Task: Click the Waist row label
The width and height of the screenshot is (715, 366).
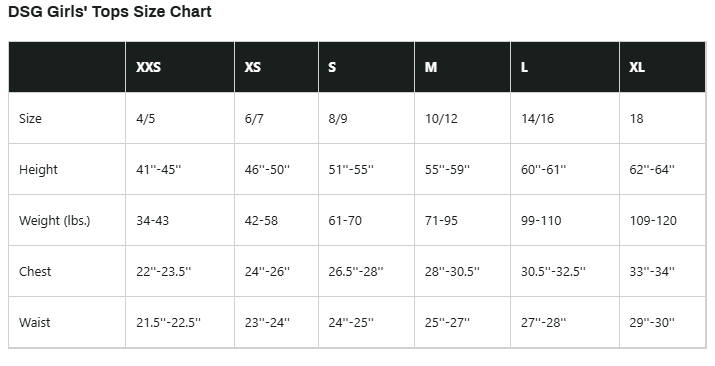Action: tap(35, 323)
